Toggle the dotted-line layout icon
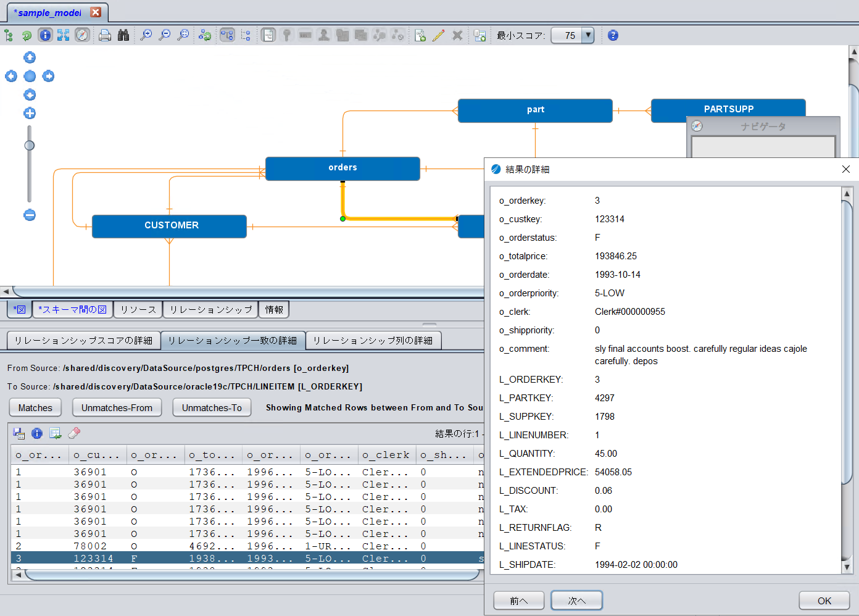 246,35
